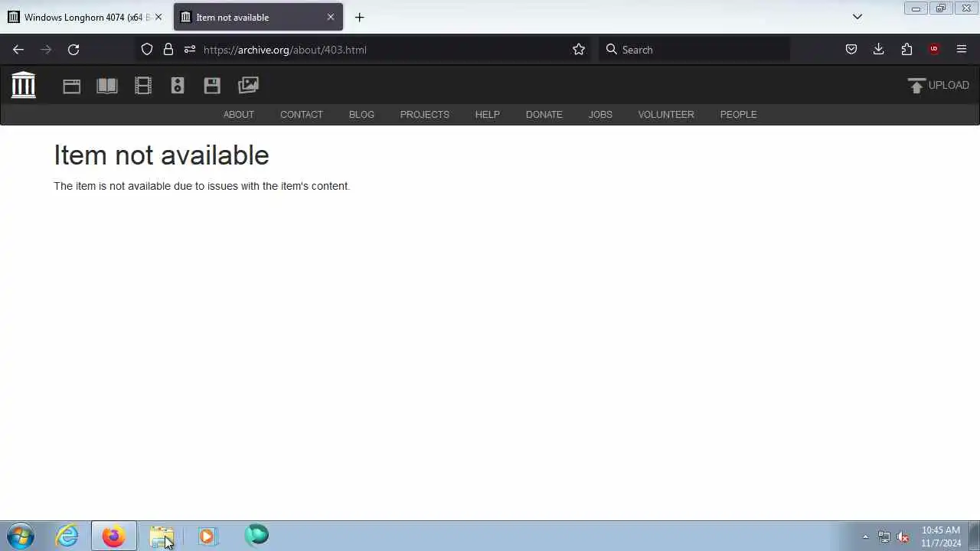
Task: Open the BLOG navigation link
Action: [x=361, y=115]
